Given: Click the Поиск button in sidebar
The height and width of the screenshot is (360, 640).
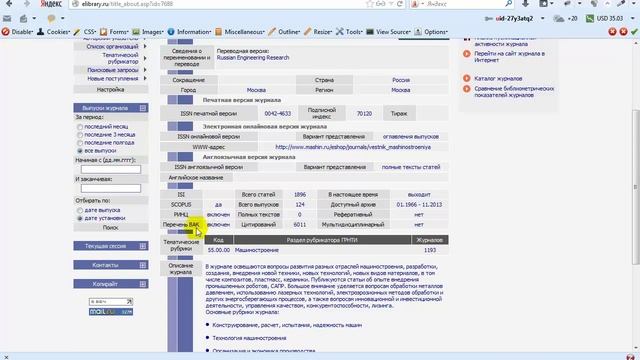Looking at the screenshot, I should click(x=111, y=227).
